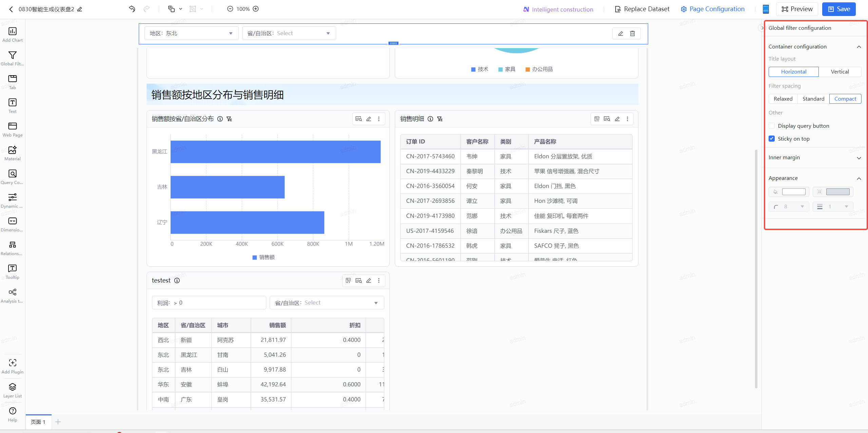868x433 pixels.
Task: Click the canvas vertical scrollbar
Action: click(756, 269)
